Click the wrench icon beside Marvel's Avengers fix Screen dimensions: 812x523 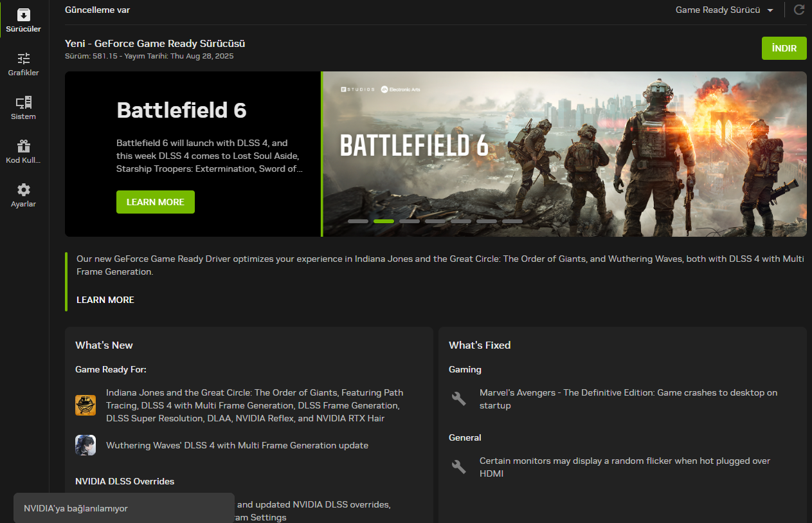pyautogui.click(x=458, y=399)
